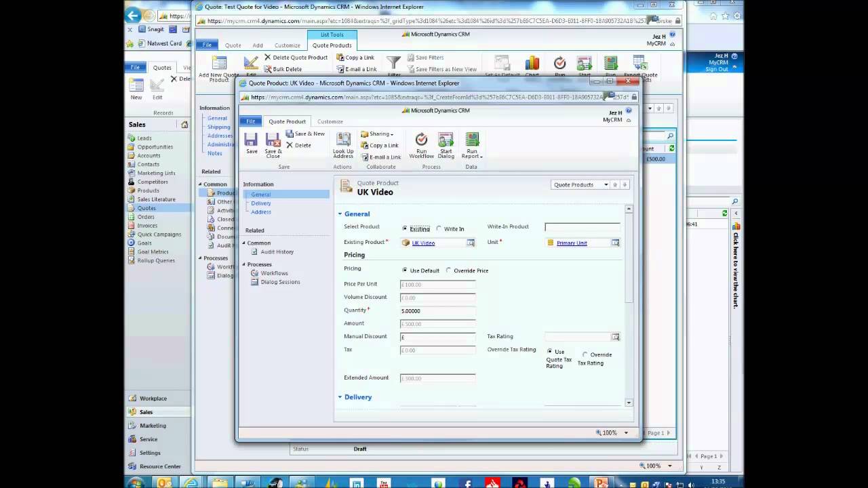Screen dimensions: 868x488
Task: Collapse the ribbon with arrow under MyCRM
Action: [x=628, y=120]
